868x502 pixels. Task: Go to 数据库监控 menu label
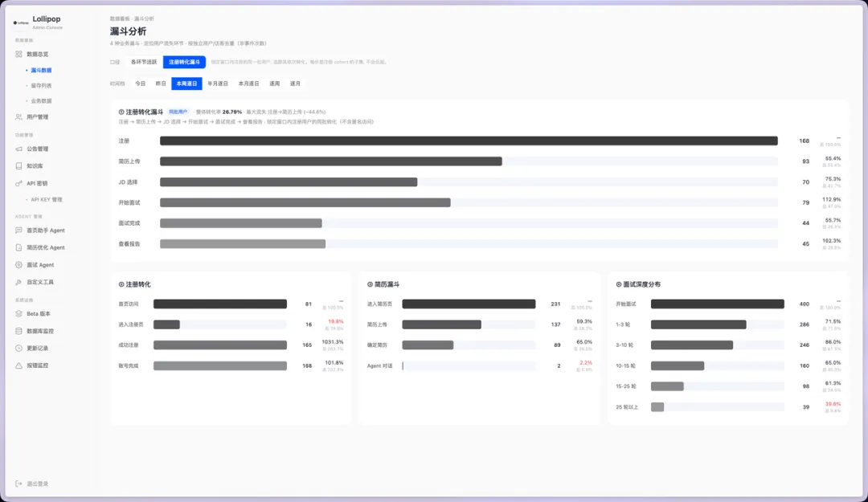pos(40,331)
